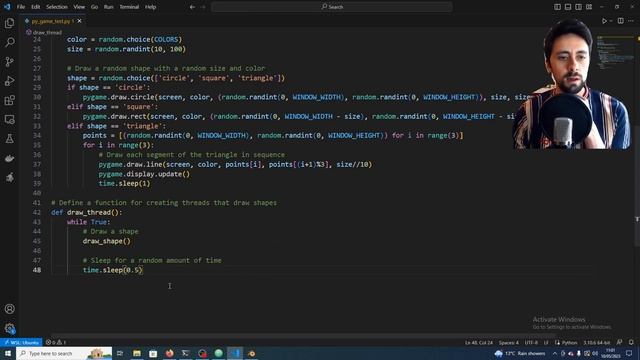This screenshot has height=360, width=640.
Task: Open the Manage gear icon
Action: pos(9,328)
